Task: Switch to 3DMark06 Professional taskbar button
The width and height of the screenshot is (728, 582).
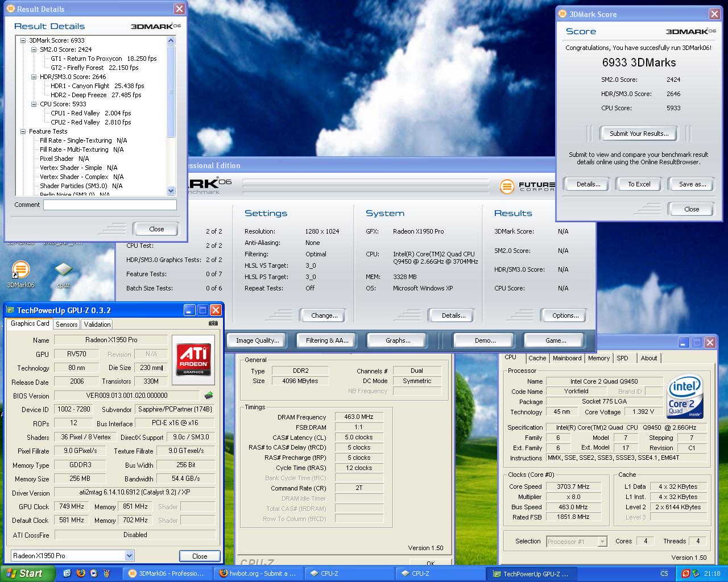Action: coord(168,573)
